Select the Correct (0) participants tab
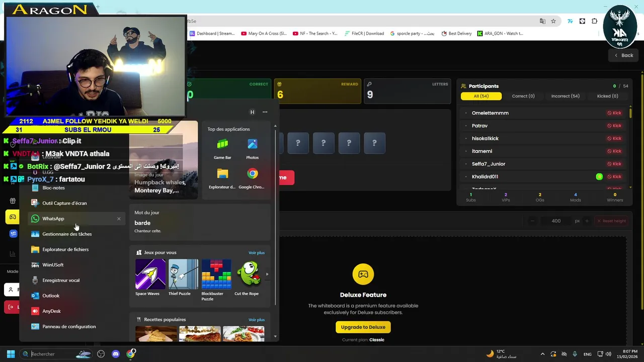The width and height of the screenshot is (644, 362). click(523, 96)
